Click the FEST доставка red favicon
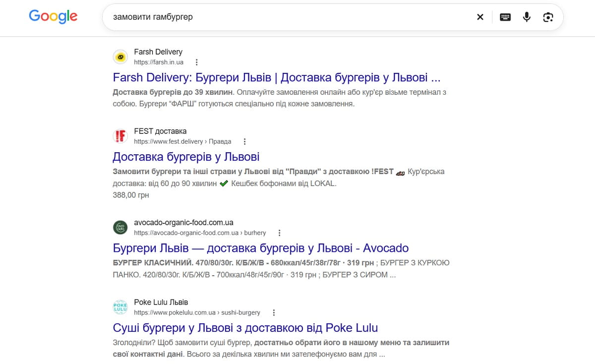The width and height of the screenshot is (595, 364). point(120,136)
